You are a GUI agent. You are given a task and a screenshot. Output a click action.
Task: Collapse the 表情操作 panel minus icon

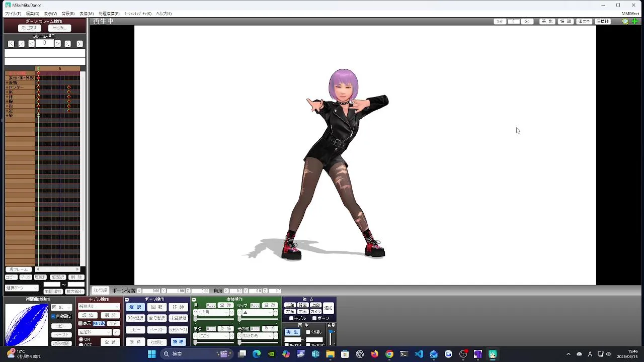194,300
